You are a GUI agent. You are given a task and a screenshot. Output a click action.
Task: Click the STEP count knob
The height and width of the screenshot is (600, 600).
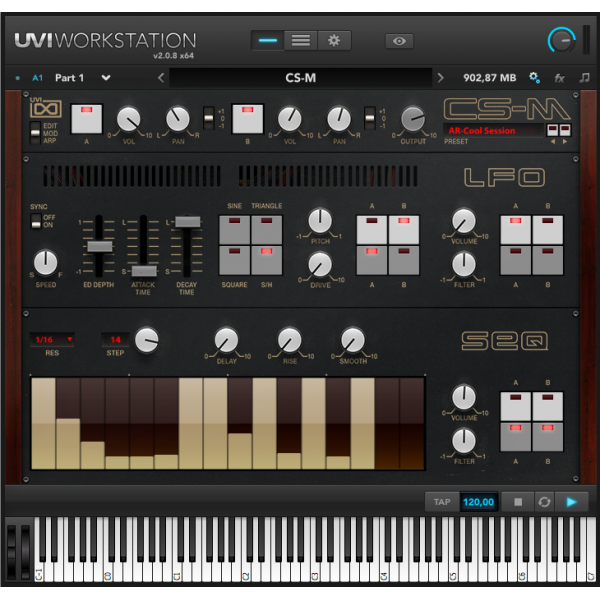coord(147,339)
